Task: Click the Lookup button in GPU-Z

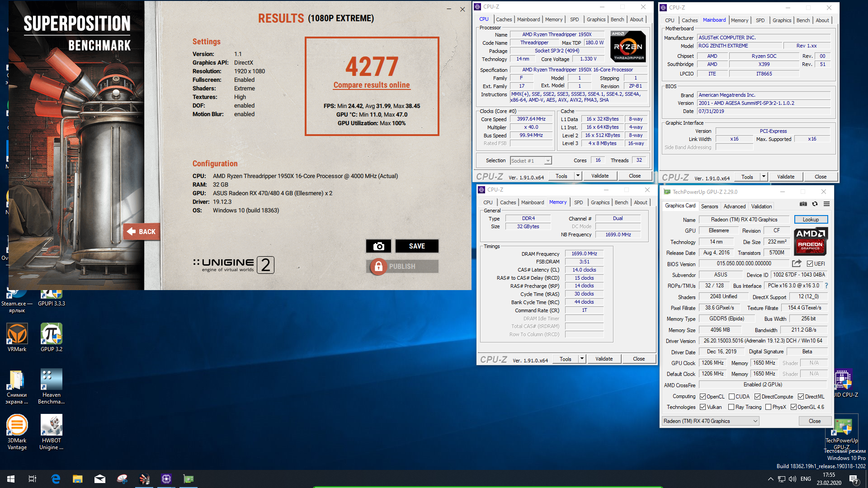Action: [x=811, y=220]
